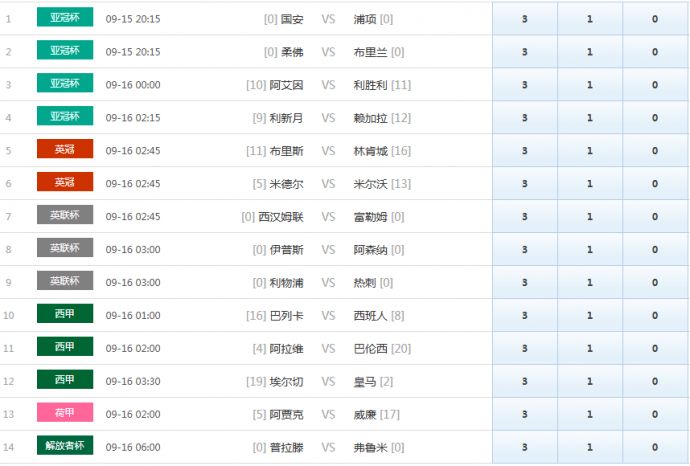Open 英联杯 league tag in row 7
Viewport: 690px width, 466px height.
pyautogui.click(x=65, y=215)
